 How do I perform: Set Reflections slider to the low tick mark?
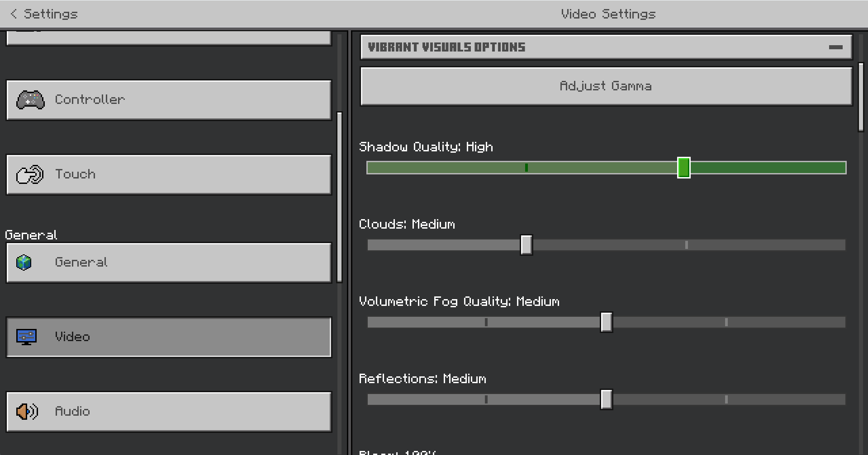(486, 399)
